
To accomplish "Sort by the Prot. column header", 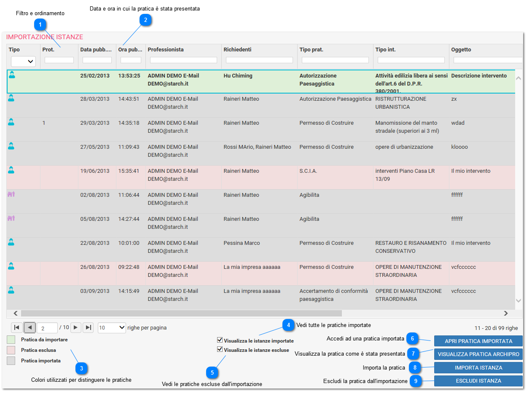I will point(48,50).
